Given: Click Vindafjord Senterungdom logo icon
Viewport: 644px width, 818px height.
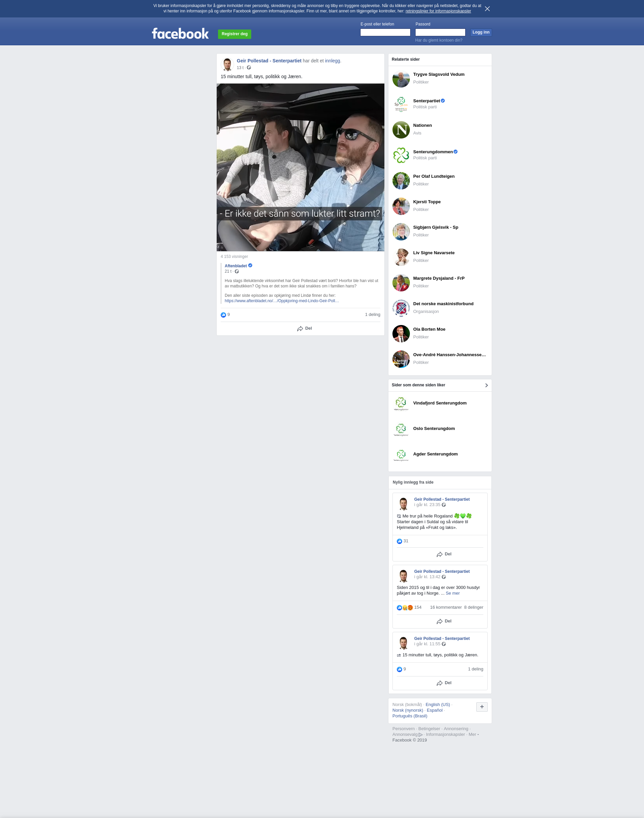Looking at the screenshot, I should coord(401,403).
